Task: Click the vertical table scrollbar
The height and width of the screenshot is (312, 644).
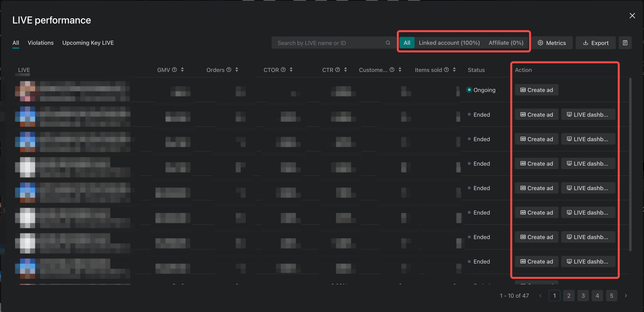Action: click(x=630, y=165)
